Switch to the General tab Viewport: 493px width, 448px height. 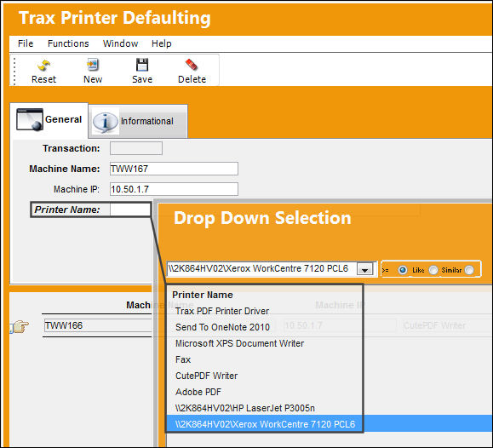click(x=49, y=120)
